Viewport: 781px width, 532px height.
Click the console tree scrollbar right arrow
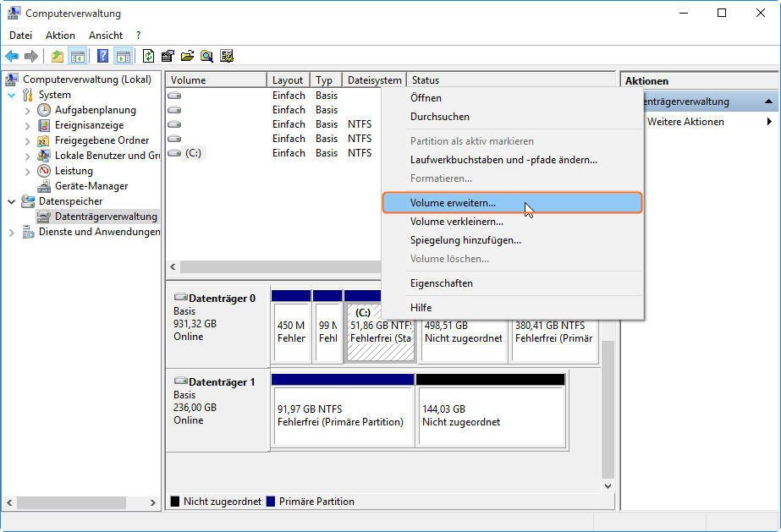pos(152,503)
